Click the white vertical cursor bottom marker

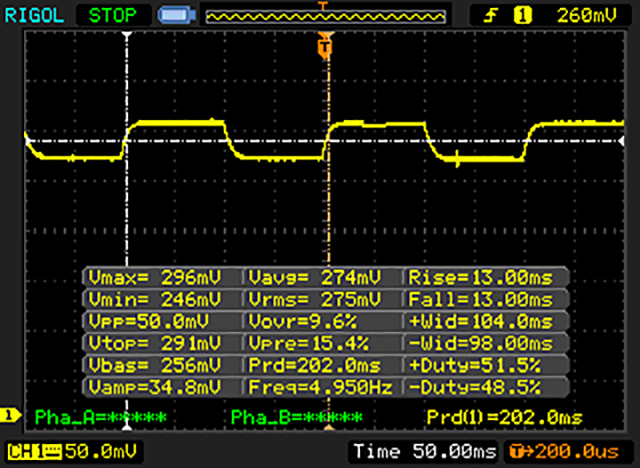point(127,427)
